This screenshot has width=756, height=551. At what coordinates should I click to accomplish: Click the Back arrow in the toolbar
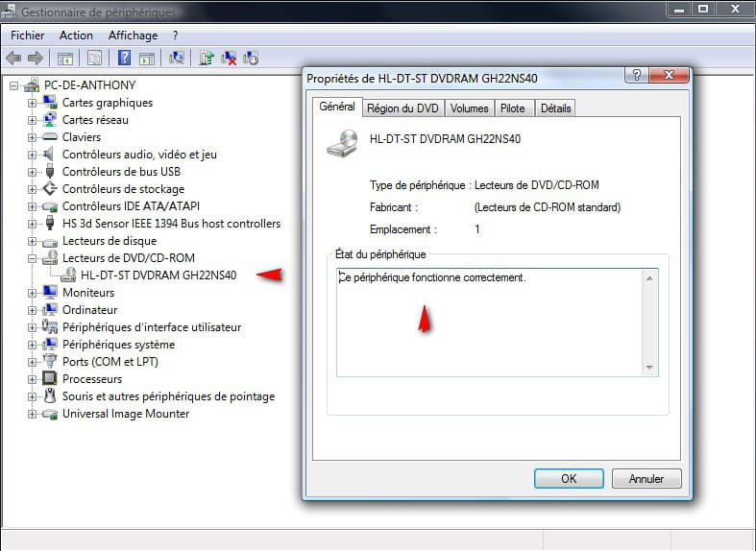[x=13, y=59]
